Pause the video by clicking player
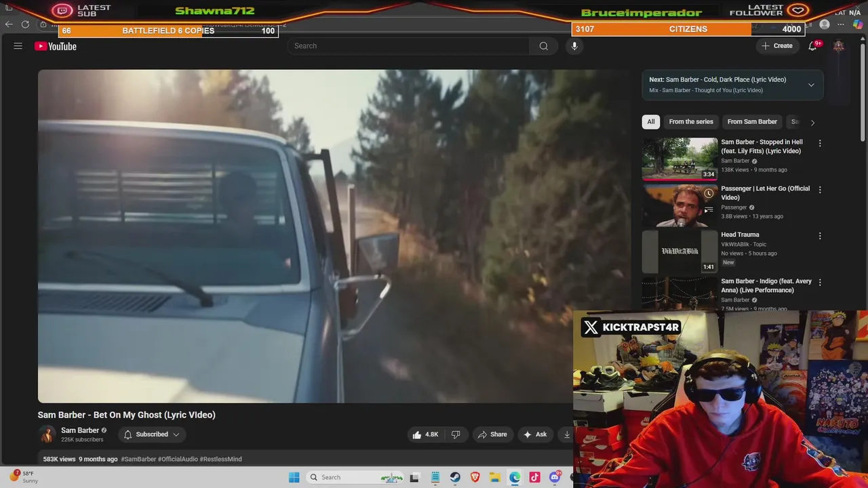The width and height of the screenshot is (868, 488). [x=305, y=236]
